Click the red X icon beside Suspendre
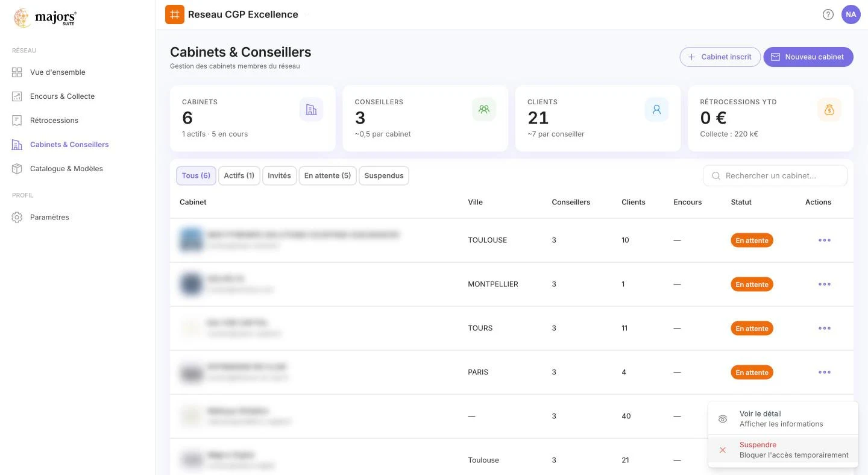Viewport: 868px width, 475px height. [723, 450]
